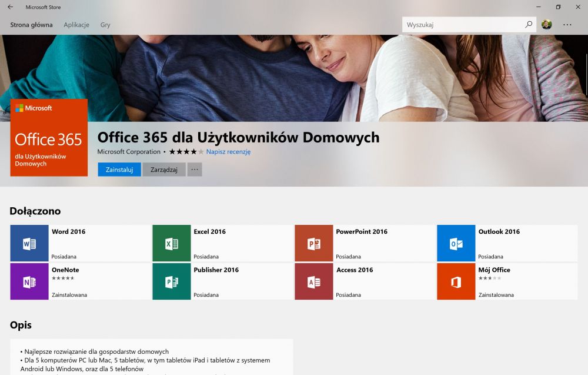
Task: Click the Publisher 2016 app icon
Action: point(171,281)
